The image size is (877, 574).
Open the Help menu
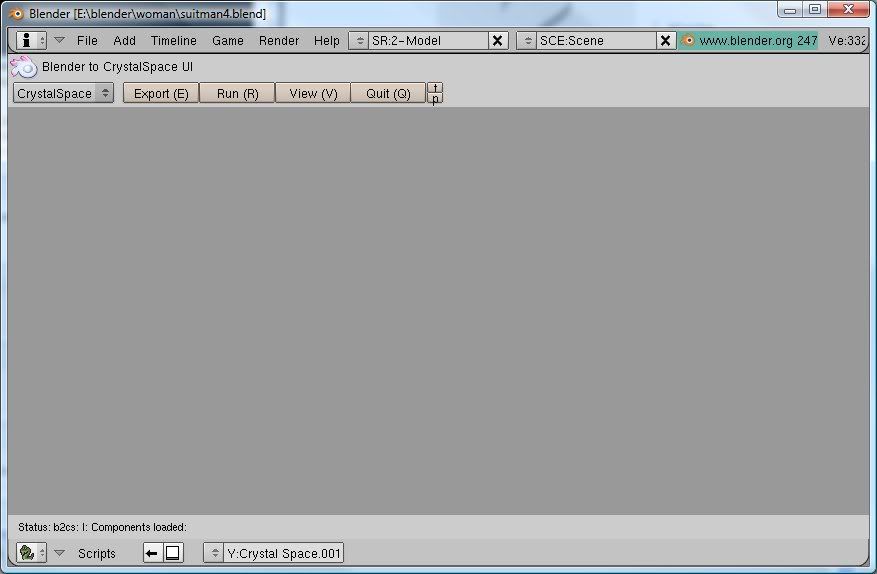pyautogui.click(x=327, y=40)
